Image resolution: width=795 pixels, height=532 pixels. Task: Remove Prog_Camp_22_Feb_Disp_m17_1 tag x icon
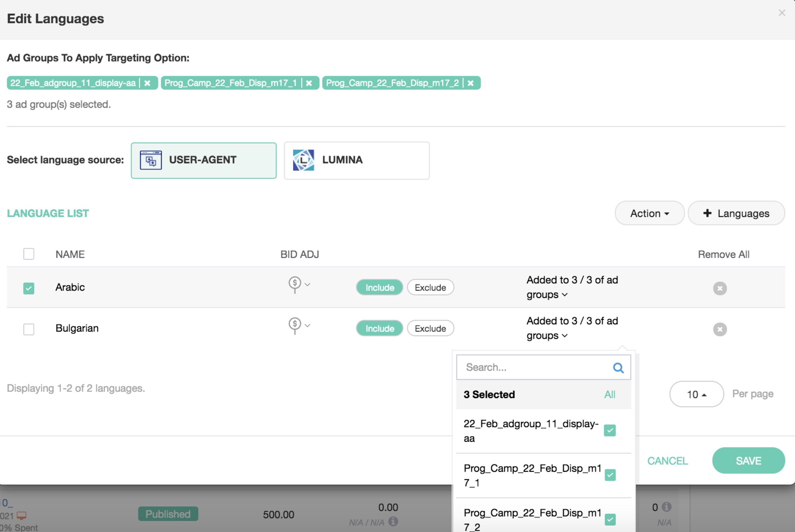(309, 83)
